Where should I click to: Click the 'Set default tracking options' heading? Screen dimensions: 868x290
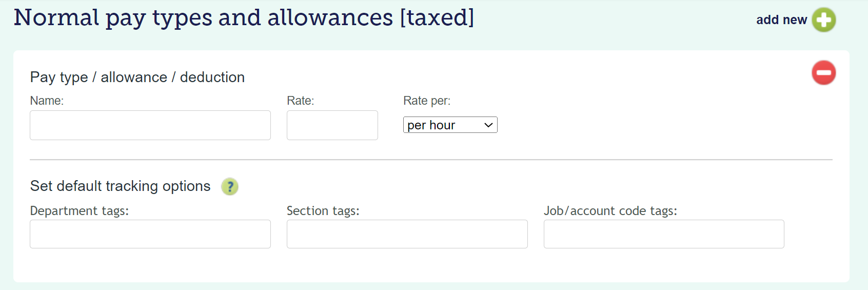click(x=121, y=186)
